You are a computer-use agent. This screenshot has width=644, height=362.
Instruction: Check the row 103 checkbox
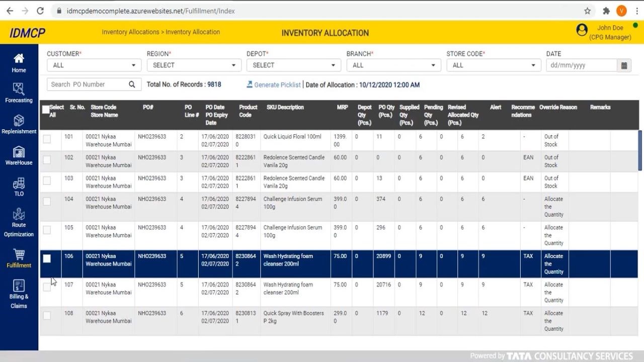tap(47, 180)
